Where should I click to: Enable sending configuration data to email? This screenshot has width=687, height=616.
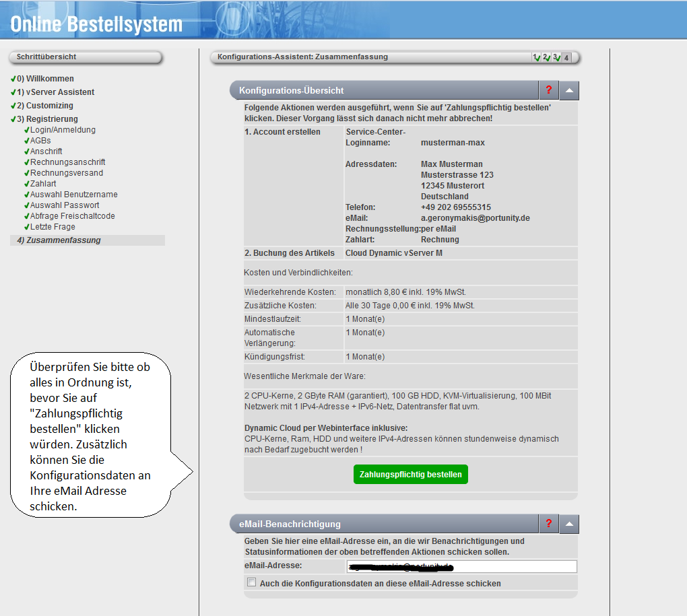coord(252,583)
